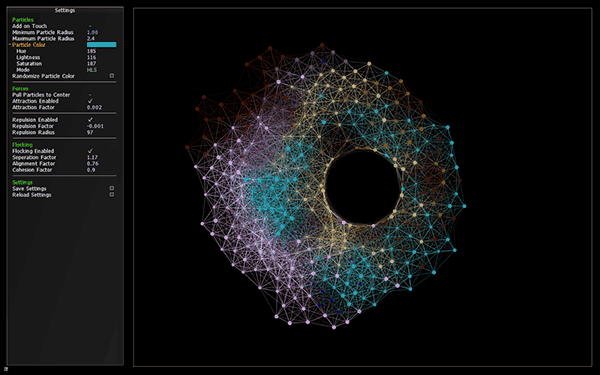Click the Save Settings button box
600x375 pixels.
[x=112, y=188]
